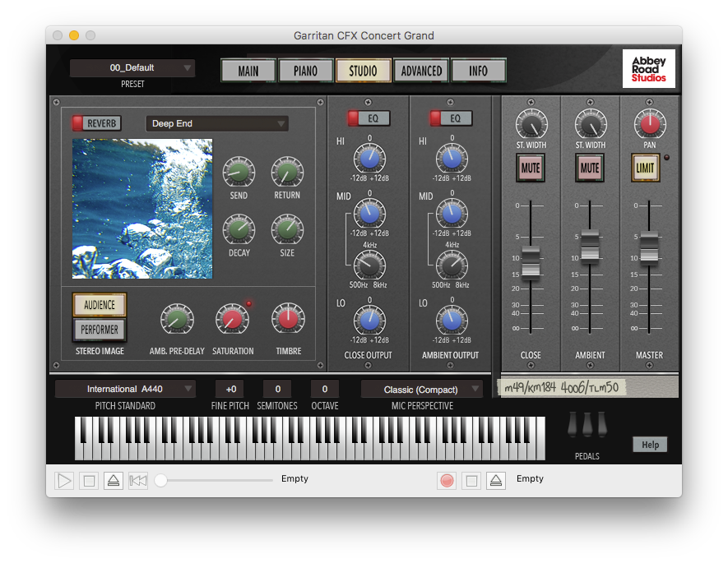Select the Performer stereo image

coord(100,330)
